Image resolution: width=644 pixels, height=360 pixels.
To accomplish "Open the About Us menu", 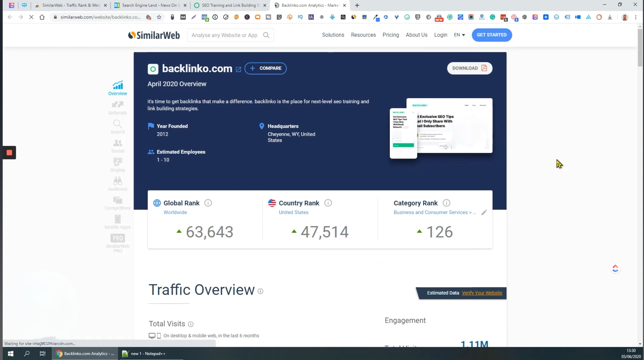I will coord(416,35).
